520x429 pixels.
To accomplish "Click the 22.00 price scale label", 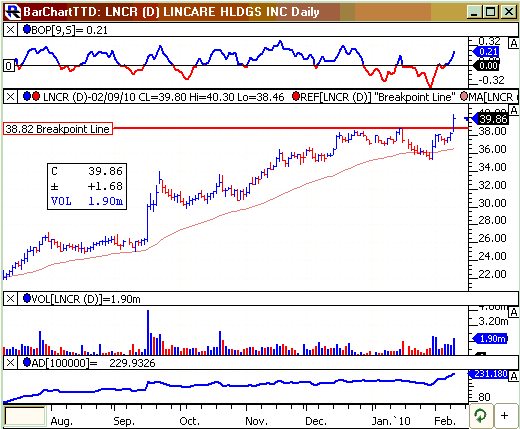I will click(492, 274).
